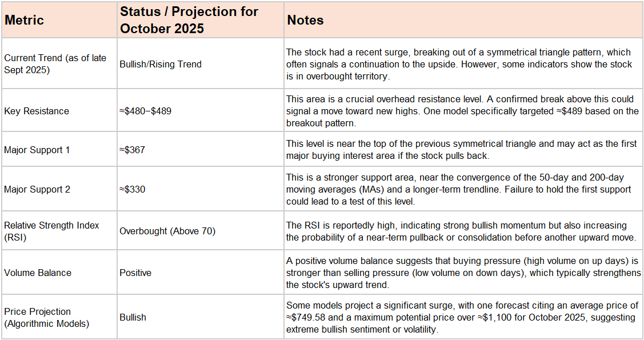The width and height of the screenshot is (644, 340).
Task: Select the Key Resistance row label
Action: point(37,111)
